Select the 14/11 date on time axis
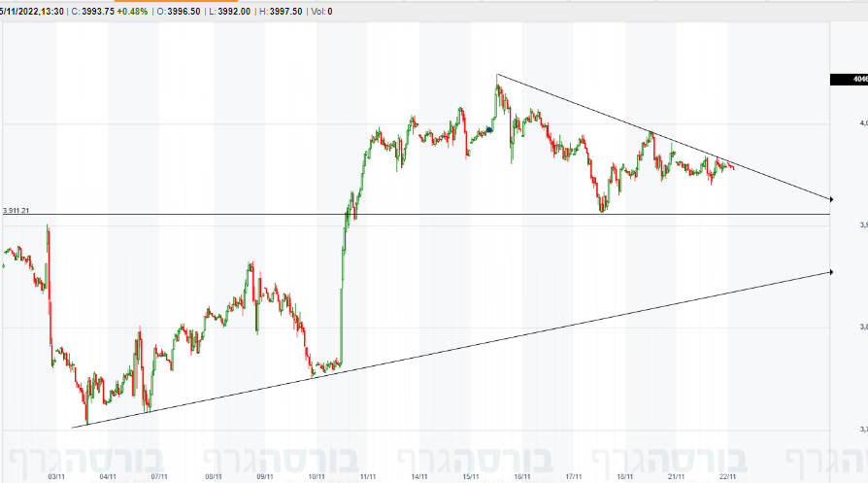868x483 pixels. 419,477
